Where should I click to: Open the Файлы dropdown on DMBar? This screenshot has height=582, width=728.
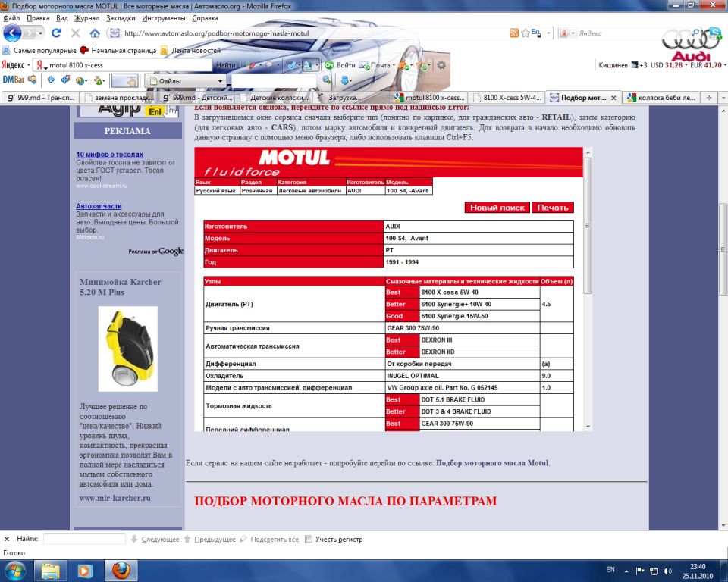click(185, 81)
